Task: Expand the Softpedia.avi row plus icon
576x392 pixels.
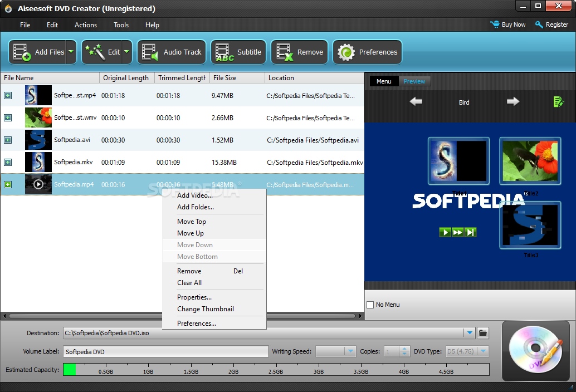Action: click(8, 140)
